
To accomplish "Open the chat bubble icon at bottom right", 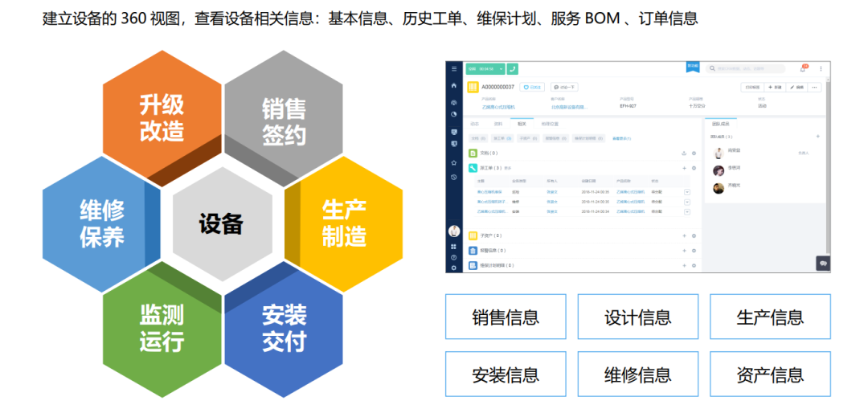I will click(x=823, y=264).
